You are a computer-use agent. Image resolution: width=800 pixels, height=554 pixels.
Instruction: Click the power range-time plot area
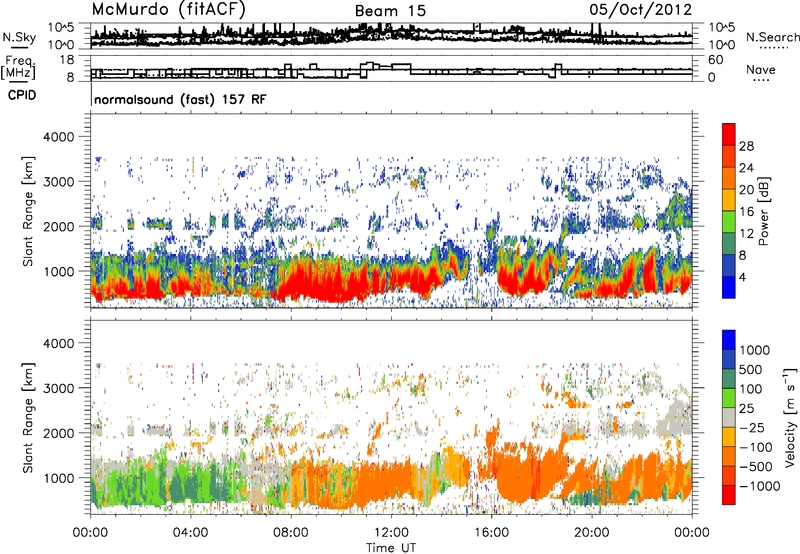click(391, 211)
